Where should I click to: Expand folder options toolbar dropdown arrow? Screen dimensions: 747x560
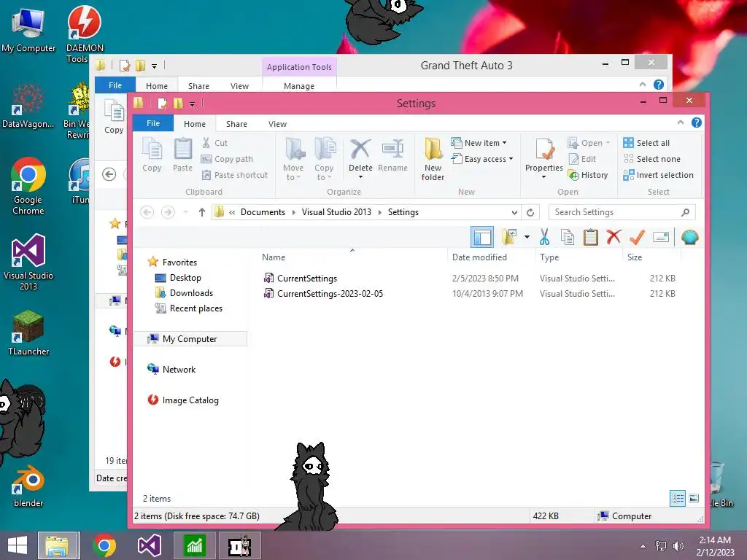click(x=527, y=237)
